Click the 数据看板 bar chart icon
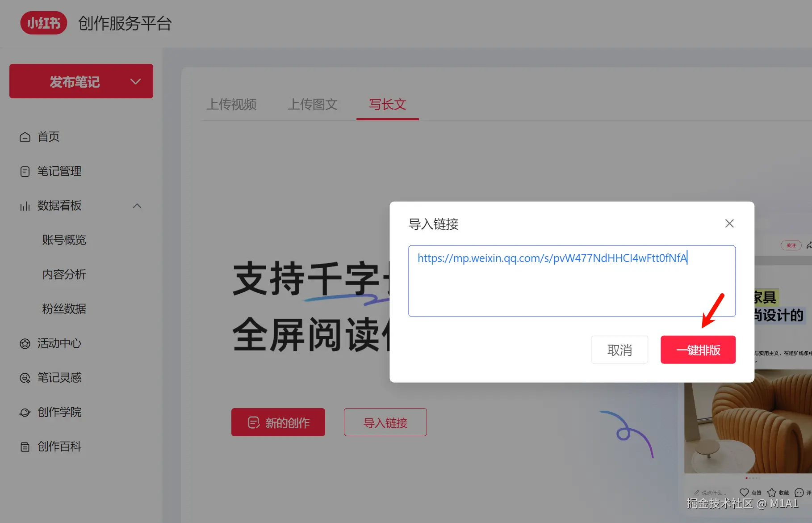 pyautogui.click(x=25, y=206)
